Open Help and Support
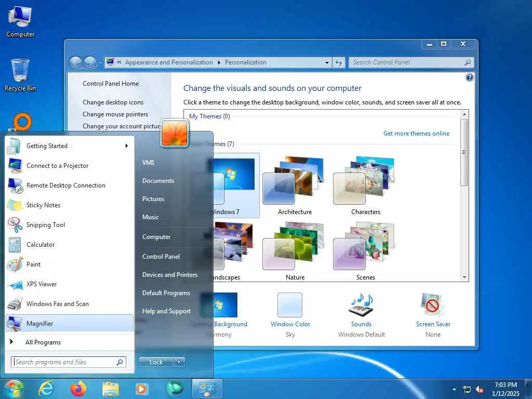Viewport: 532px width, 399px height. [166, 311]
